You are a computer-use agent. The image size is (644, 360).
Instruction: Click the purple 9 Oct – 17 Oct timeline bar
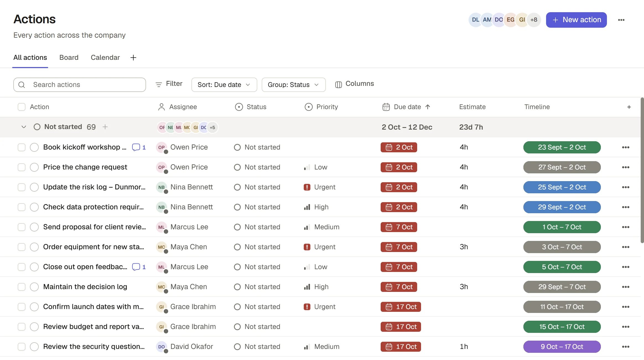click(x=562, y=347)
